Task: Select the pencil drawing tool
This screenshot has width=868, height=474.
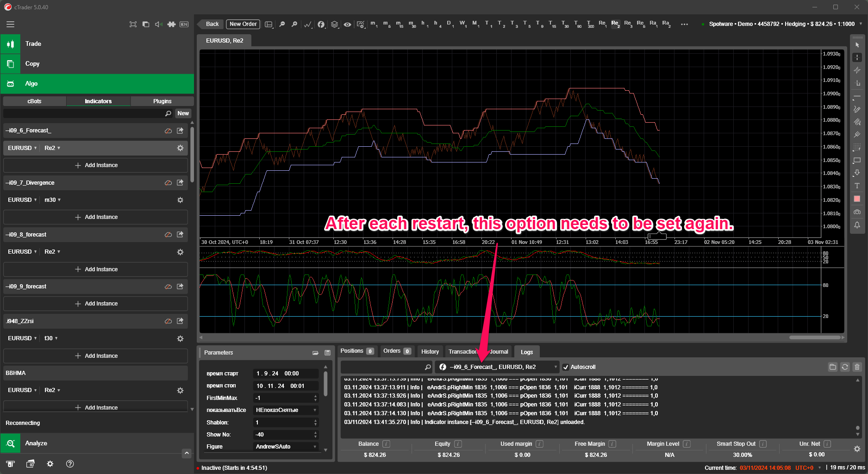Action: pos(857,109)
